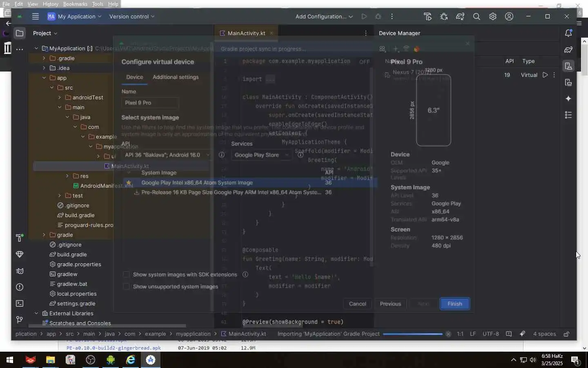
Task: Click info icon beside API dropdown
Action: click(x=222, y=155)
